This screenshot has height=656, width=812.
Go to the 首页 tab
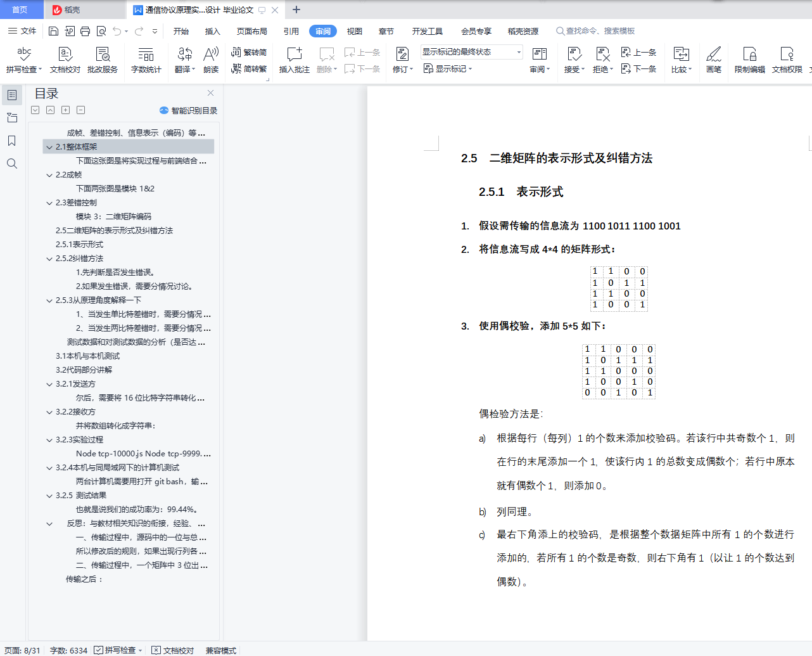click(x=20, y=10)
